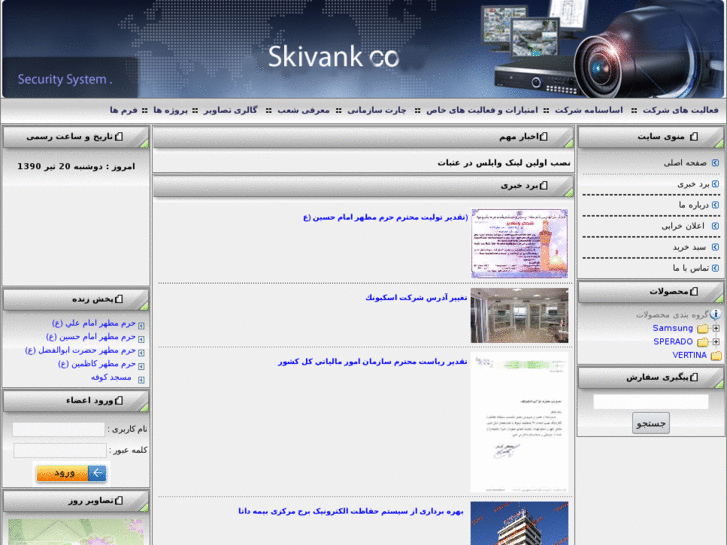Open the معرفی شعب menu item
The height and width of the screenshot is (545, 727).
pos(303,110)
